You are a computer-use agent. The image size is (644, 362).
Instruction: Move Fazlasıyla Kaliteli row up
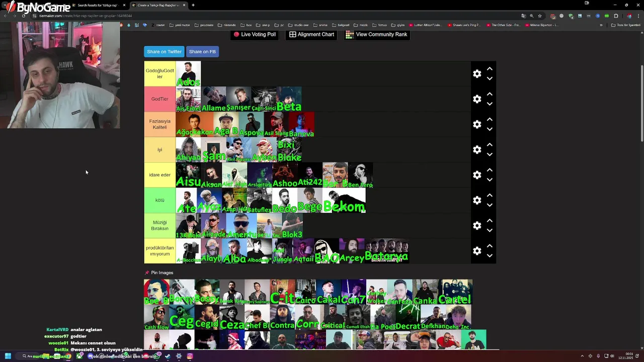pos(490,119)
